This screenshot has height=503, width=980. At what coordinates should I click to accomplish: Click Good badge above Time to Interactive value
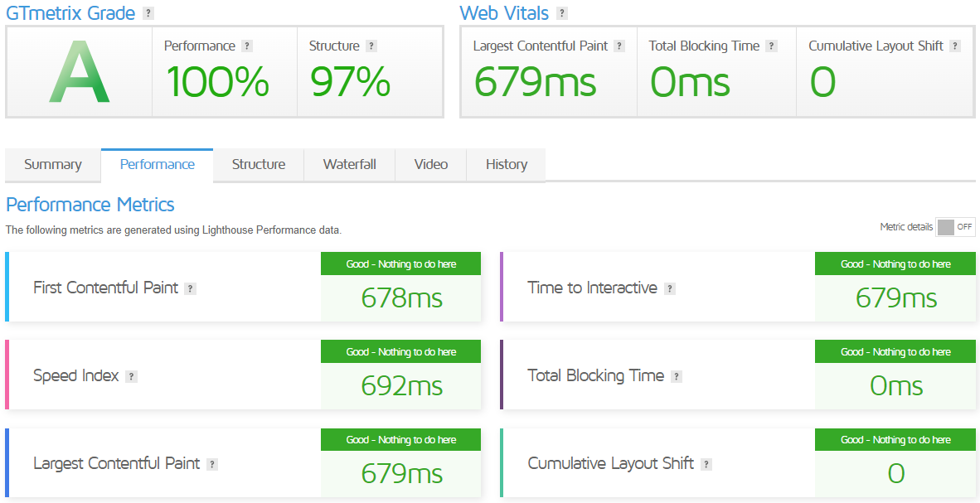pos(895,264)
